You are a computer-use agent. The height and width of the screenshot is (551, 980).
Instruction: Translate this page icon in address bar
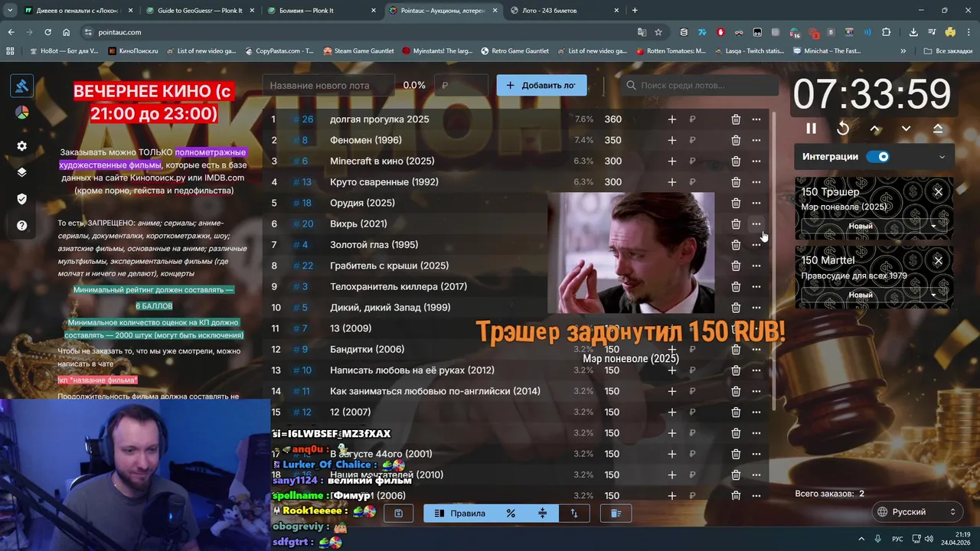point(642,32)
